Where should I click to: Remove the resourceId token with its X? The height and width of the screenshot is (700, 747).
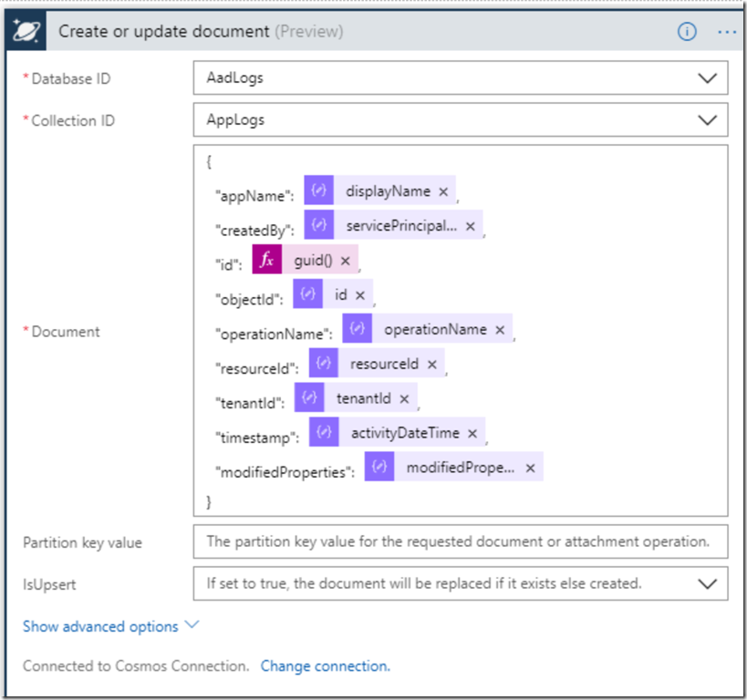tap(432, 365)
